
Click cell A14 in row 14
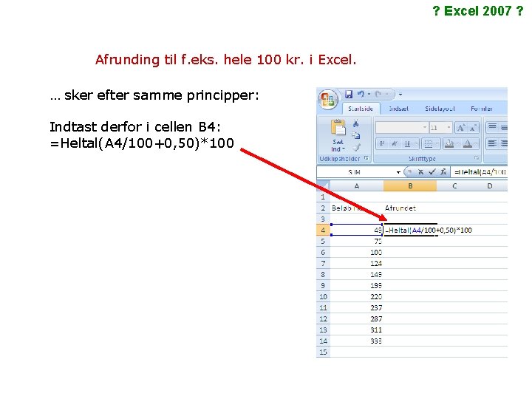tap(357, 341)
